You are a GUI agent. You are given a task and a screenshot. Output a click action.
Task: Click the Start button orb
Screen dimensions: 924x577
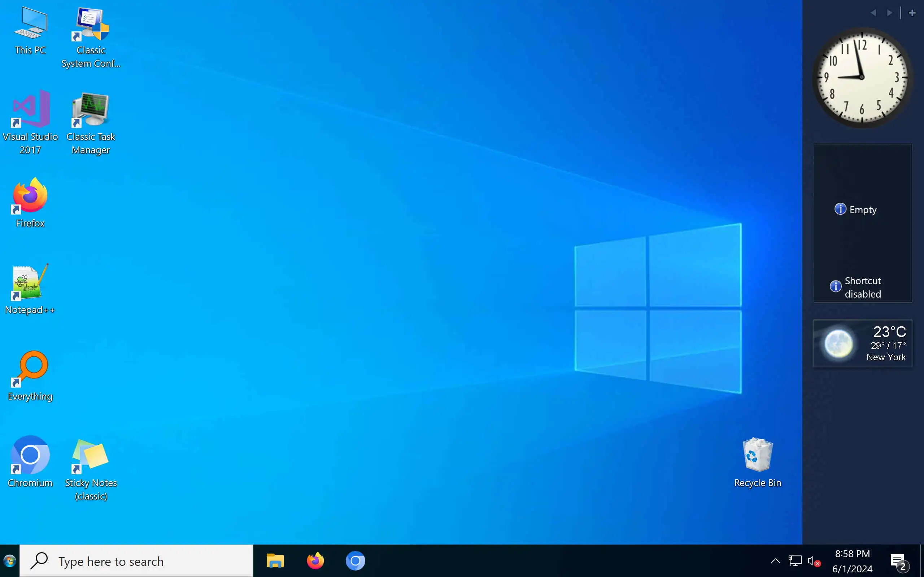click(9, 561)
